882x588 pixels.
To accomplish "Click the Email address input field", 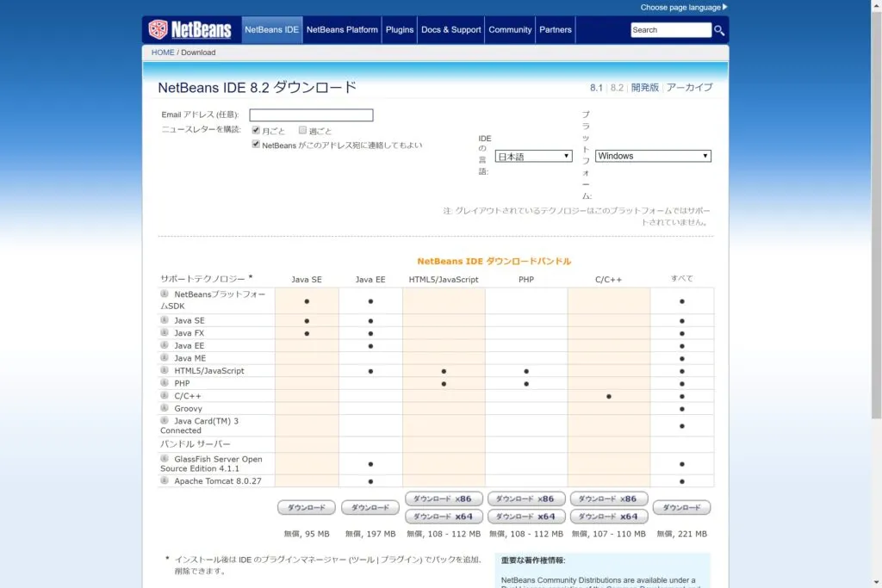I will point(311,115).
